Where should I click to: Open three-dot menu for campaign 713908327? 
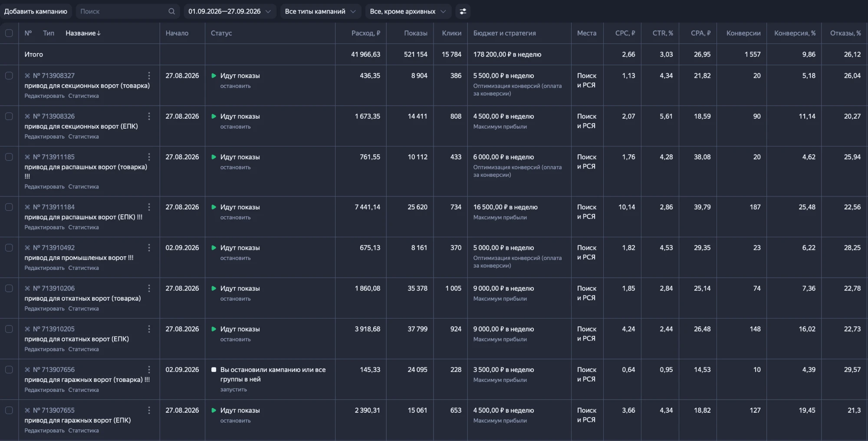click(149, 76)
